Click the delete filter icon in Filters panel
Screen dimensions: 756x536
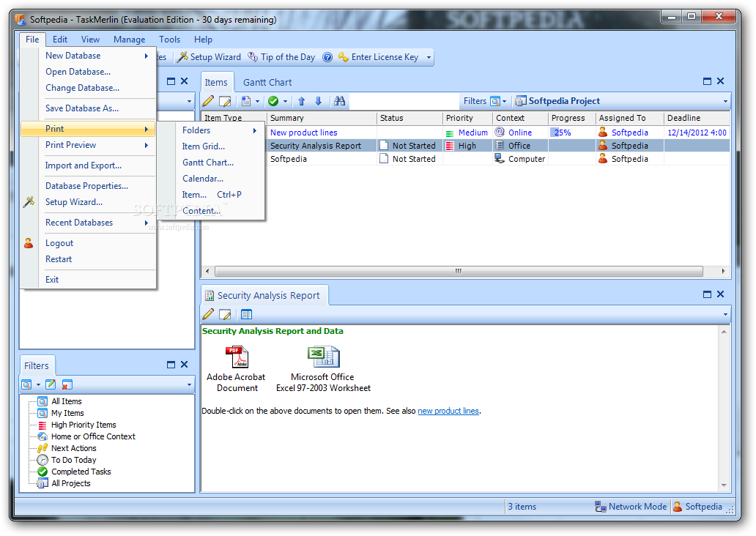[67, 384]
